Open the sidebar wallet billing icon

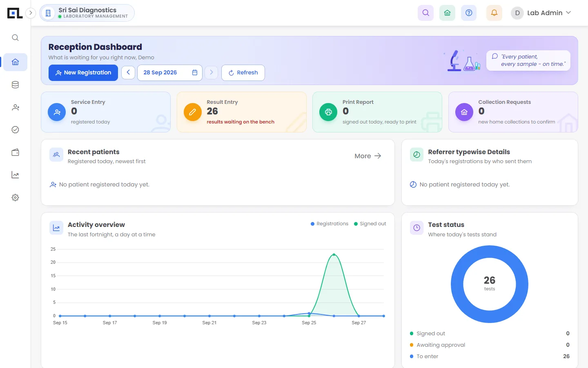click(x=15, y=153)
